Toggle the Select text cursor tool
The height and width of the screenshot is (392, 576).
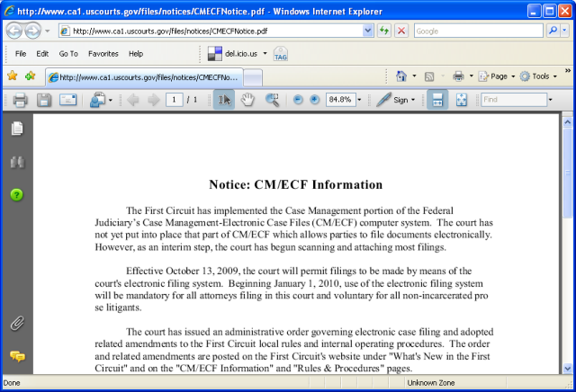[224, 100]
